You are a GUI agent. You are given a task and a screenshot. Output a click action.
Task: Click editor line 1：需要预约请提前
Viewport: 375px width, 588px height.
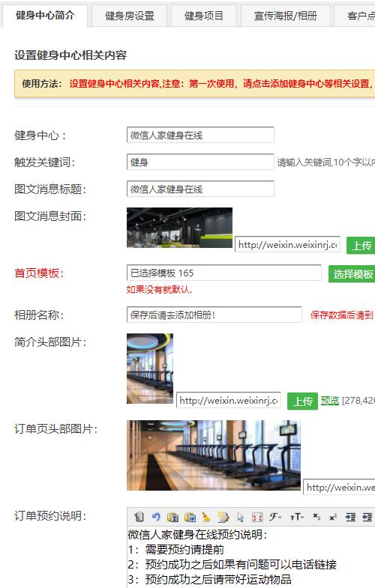point(176,549)
